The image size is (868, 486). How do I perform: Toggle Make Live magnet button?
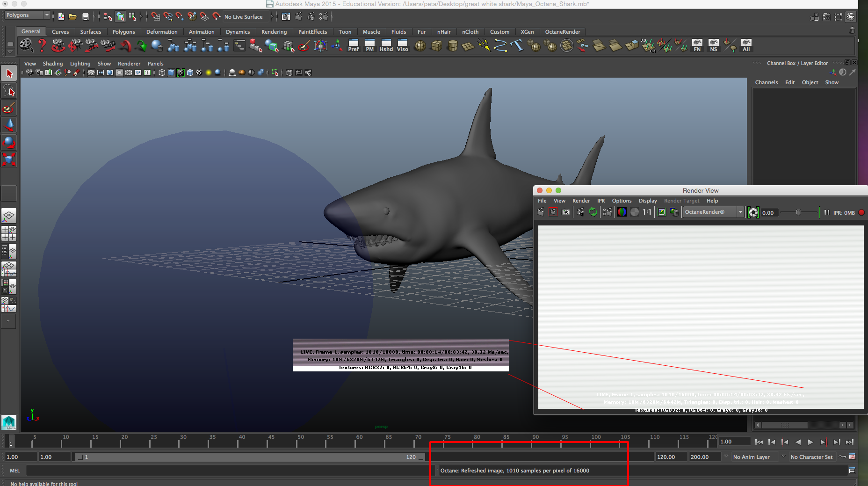point(216,17)
